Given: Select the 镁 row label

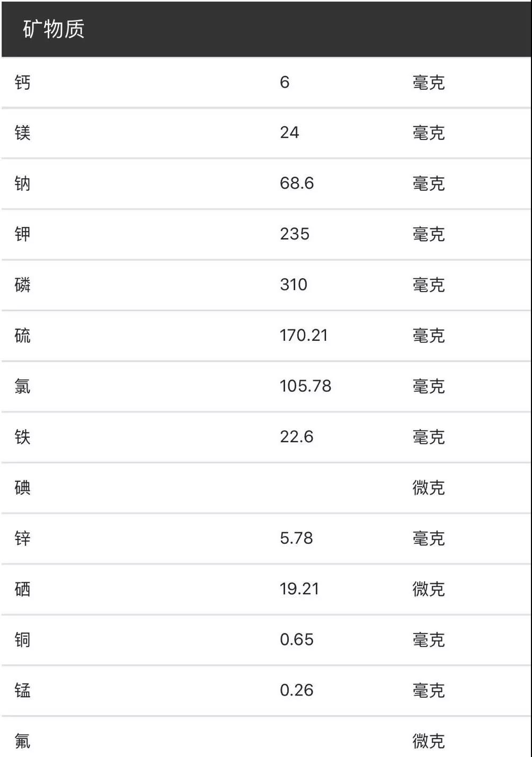Looking at the screenshot, I should [x=23, y=133].
